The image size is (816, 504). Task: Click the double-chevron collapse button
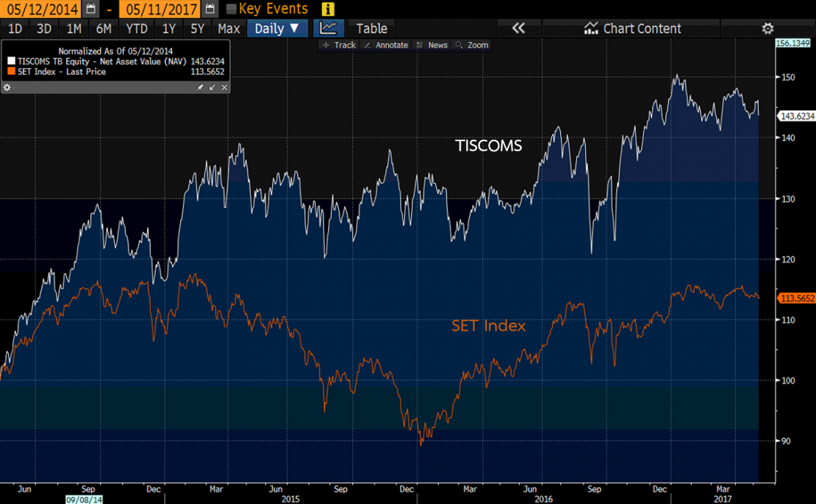pyautogui.click(x=518, y=29)
